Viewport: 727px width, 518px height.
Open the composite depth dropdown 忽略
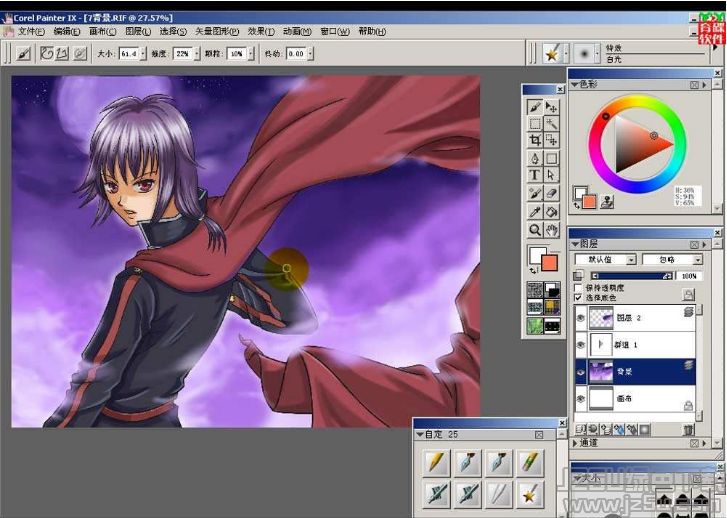pos(672,260)
